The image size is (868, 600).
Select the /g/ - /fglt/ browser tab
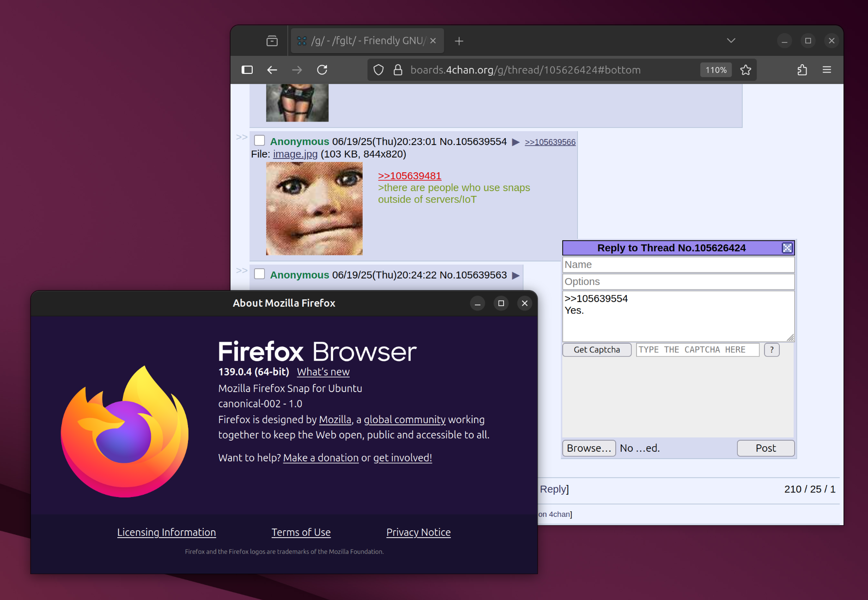pyautogui.click(x=367, y=41)
